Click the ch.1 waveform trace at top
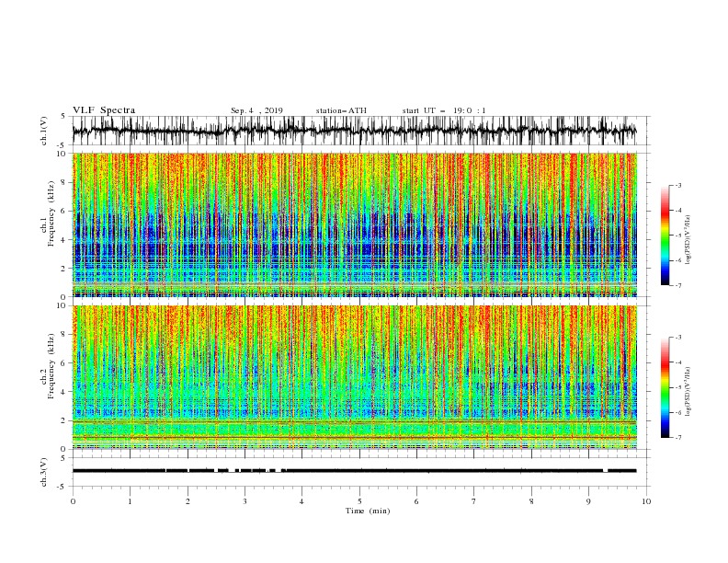 (354, 131)
